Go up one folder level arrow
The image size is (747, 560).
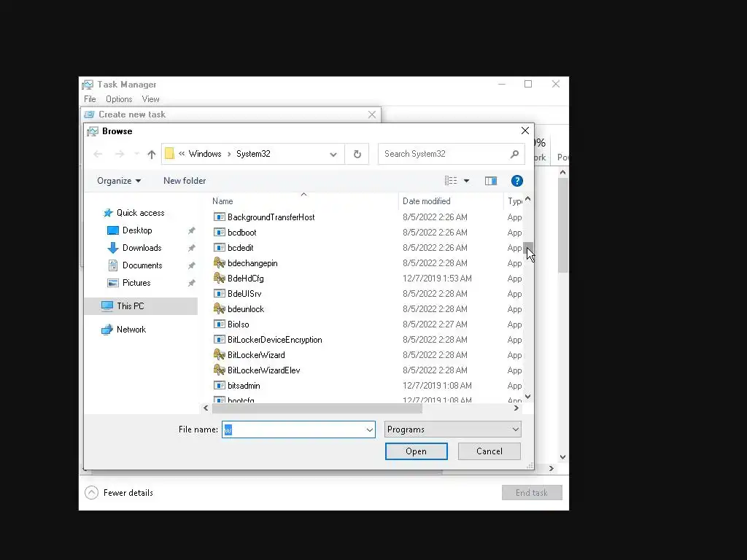[x=152, y=154]
